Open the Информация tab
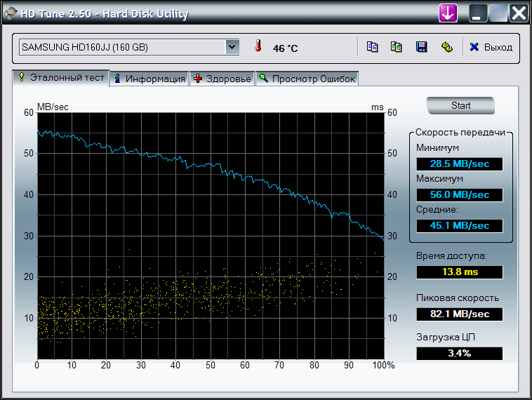The height and width of the screenshot is (400, 532). [x=149, y=79]
